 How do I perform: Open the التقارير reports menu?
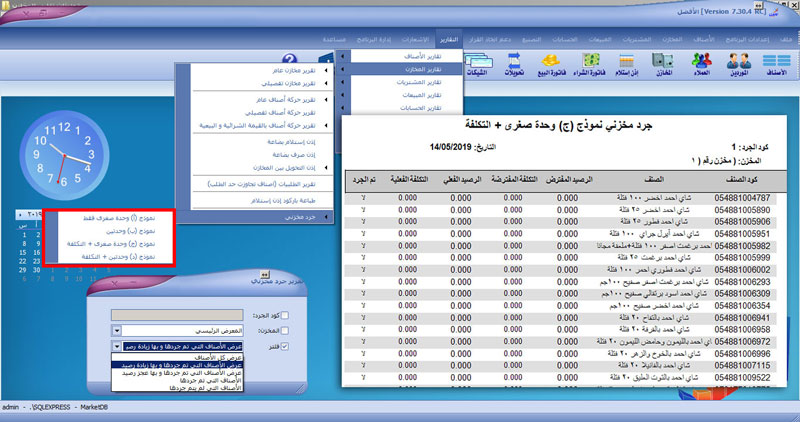click(449, 39)
